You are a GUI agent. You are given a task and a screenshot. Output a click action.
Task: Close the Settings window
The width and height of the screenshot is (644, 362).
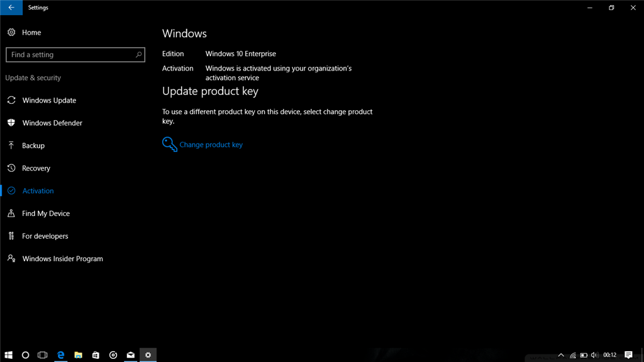[x=633, y=8]
